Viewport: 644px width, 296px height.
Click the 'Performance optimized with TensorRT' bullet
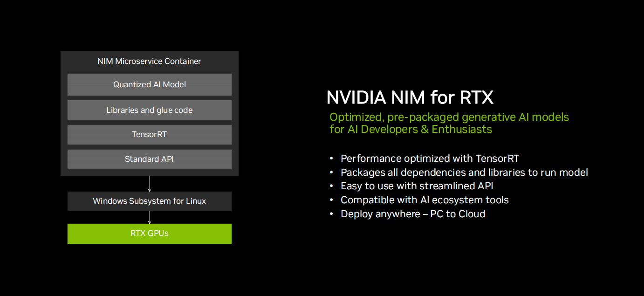pos(430,158)
